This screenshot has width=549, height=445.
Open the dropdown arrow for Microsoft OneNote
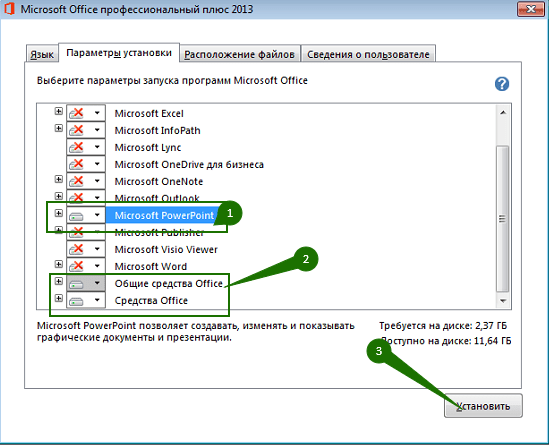point(97,181)
